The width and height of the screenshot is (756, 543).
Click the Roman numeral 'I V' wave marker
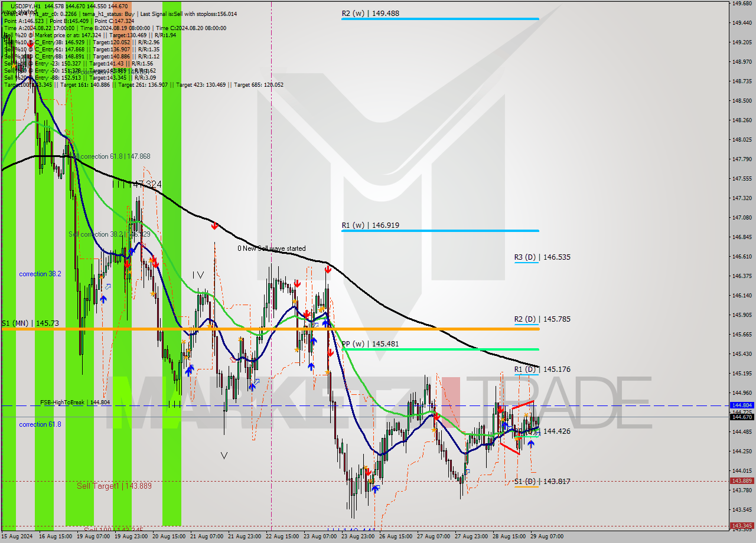(198, 274)
